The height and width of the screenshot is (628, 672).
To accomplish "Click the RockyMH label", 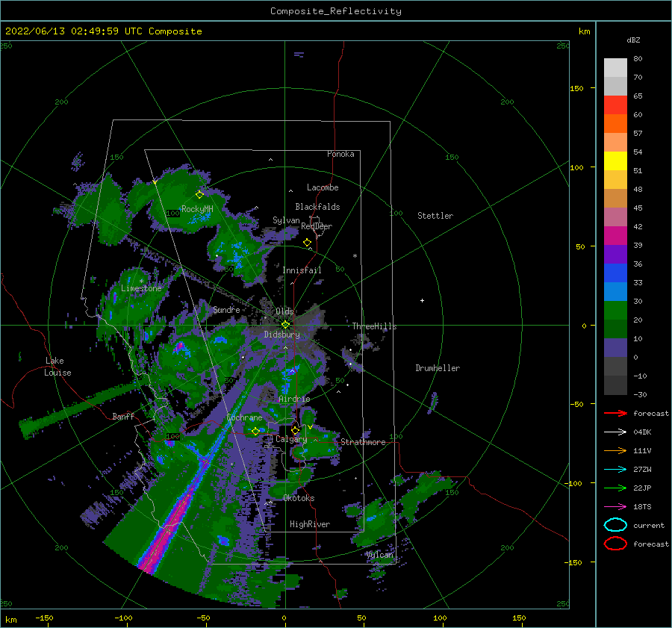I will tap(197, 209).
